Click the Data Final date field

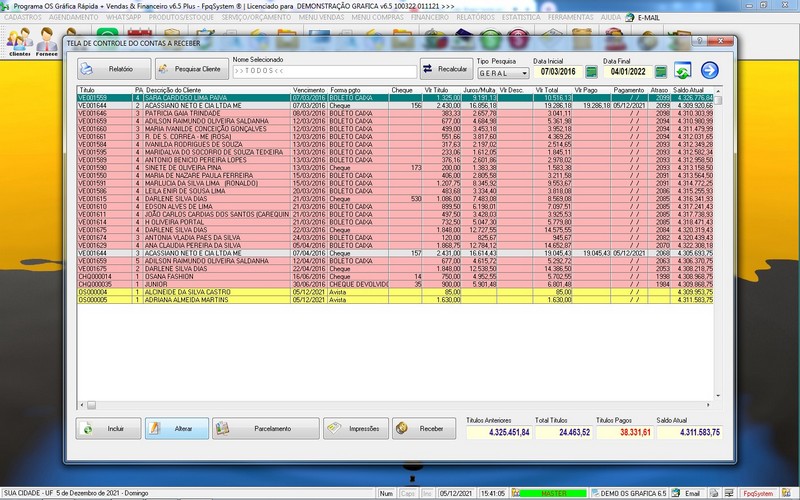(x=628, y=72)
